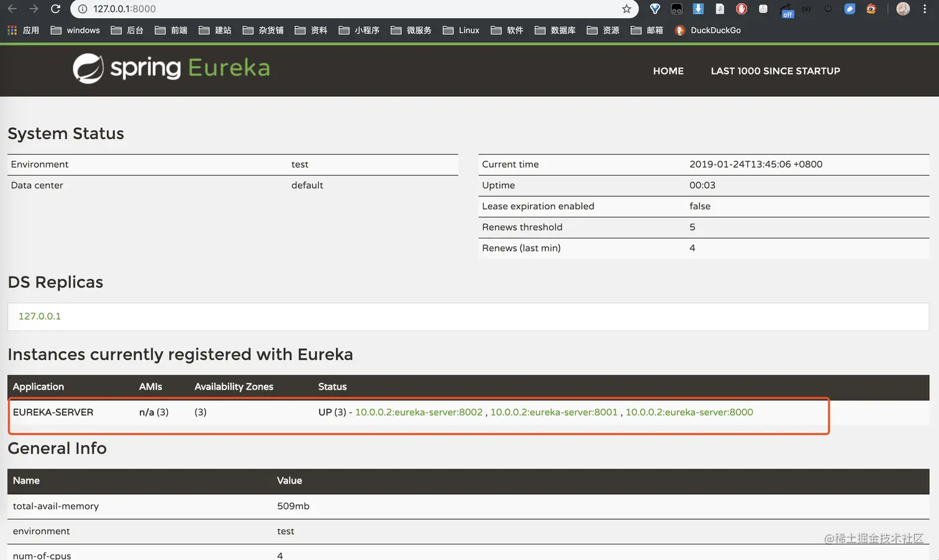Select the Data center value default
The image size is (939, 560).
307,185
